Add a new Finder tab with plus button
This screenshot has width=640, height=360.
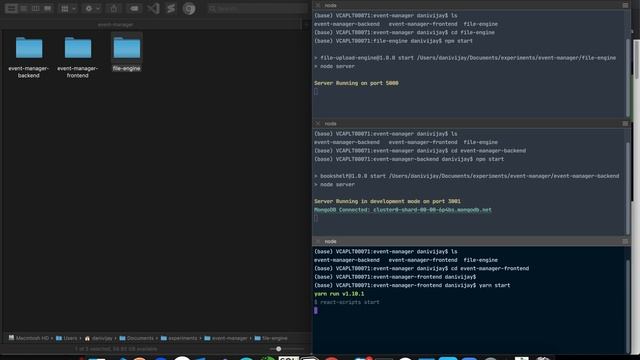(306, 24)
